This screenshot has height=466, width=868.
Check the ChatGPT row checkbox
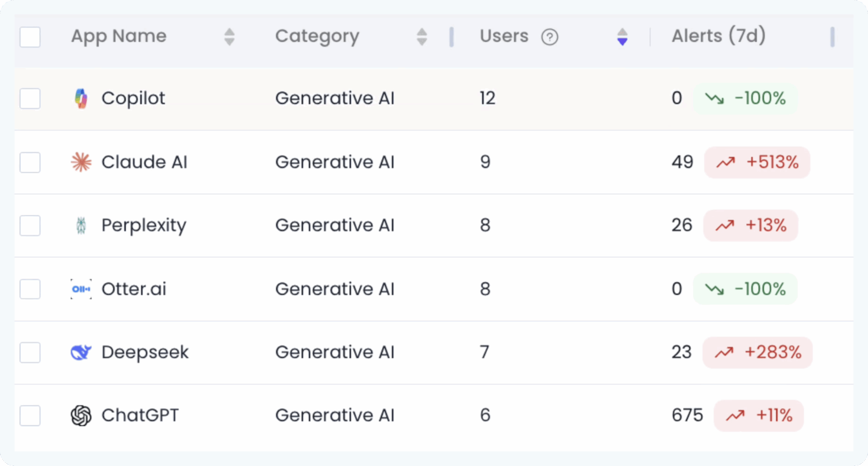30,415
